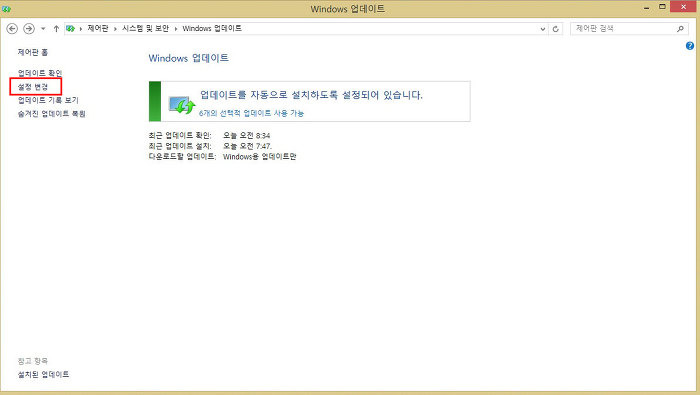Go back with the back arrow
Image resolution: width=700 pixels, height=395 pixels.
tap(12, 29)
